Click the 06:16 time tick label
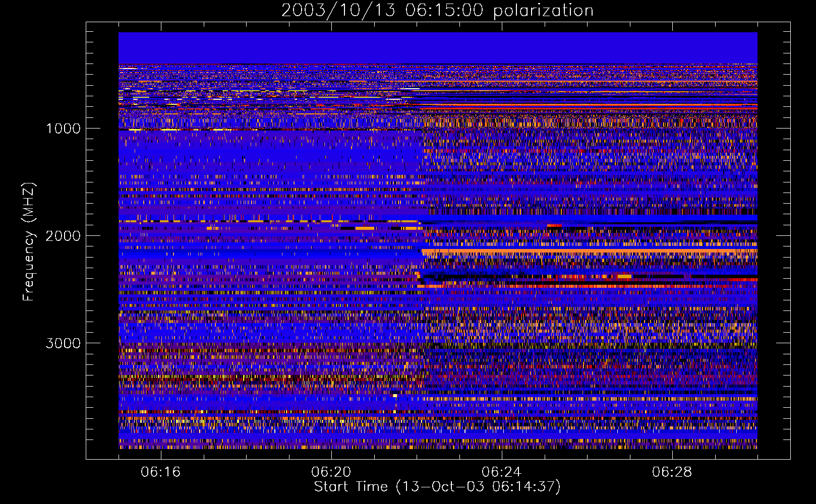Screen dimensions: 816x504 point(161,472)
